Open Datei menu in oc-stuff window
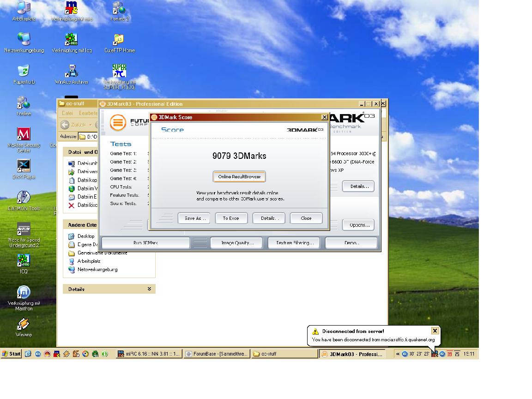The height and width of the screenshot is (399, 532). 67,113
